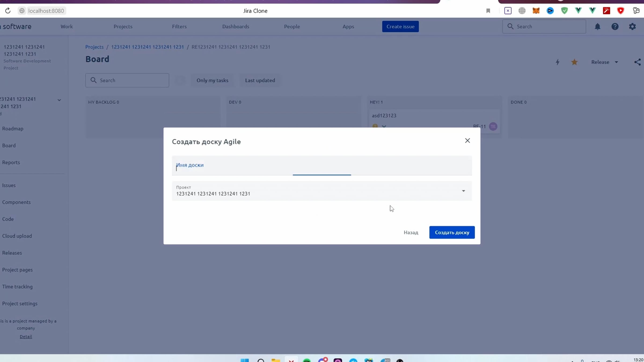Toggle the star favorite on the board
This screenshot has width=644, height=362.
[x=574, y=62]
